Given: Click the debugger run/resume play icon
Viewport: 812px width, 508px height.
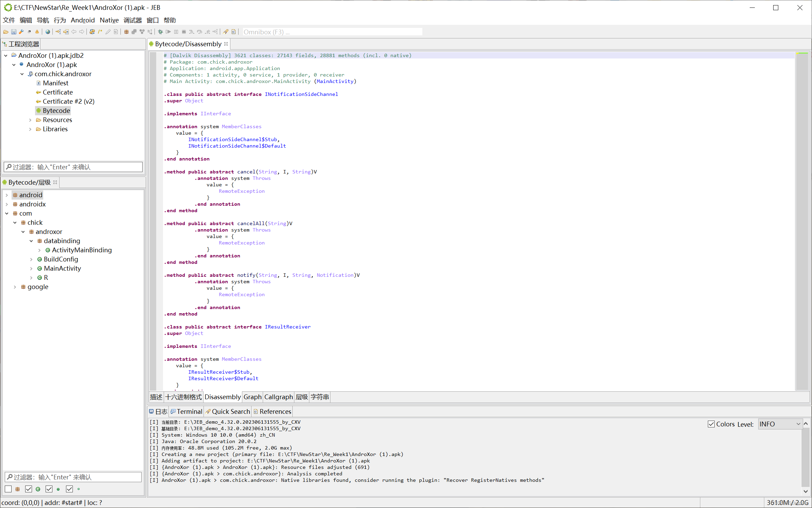Looking at the screenshot, I should (168, 32).
